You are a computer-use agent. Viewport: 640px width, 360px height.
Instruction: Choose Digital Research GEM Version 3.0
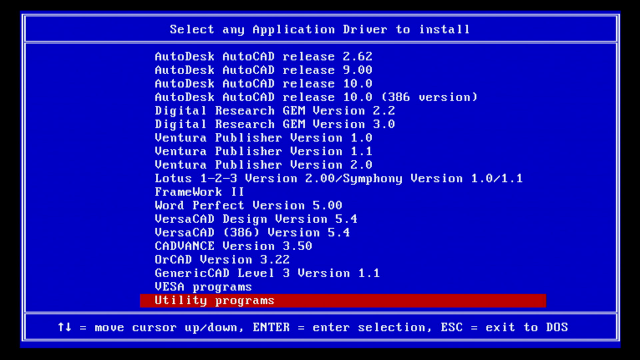275,124
